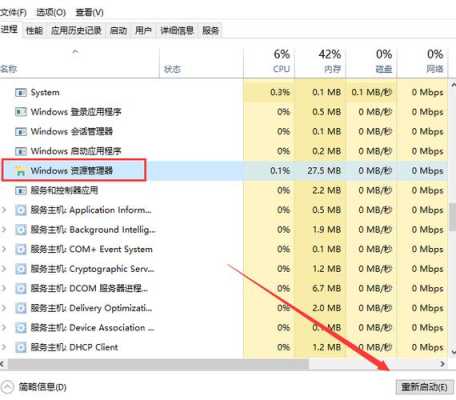Expand 服务主机: COM+ Event System group
Screen dimensions: 456x400
pos(4,249)
